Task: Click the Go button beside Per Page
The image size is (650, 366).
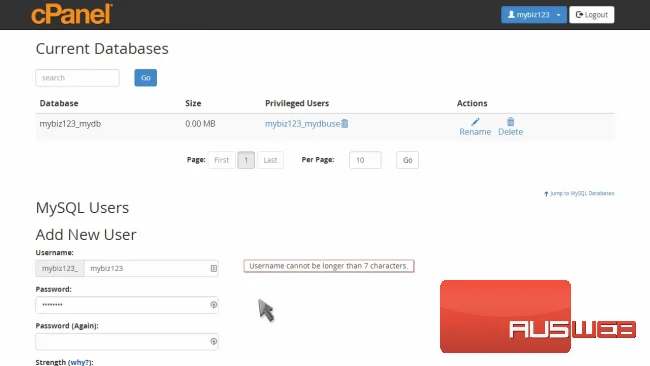Action: (407, 160)
